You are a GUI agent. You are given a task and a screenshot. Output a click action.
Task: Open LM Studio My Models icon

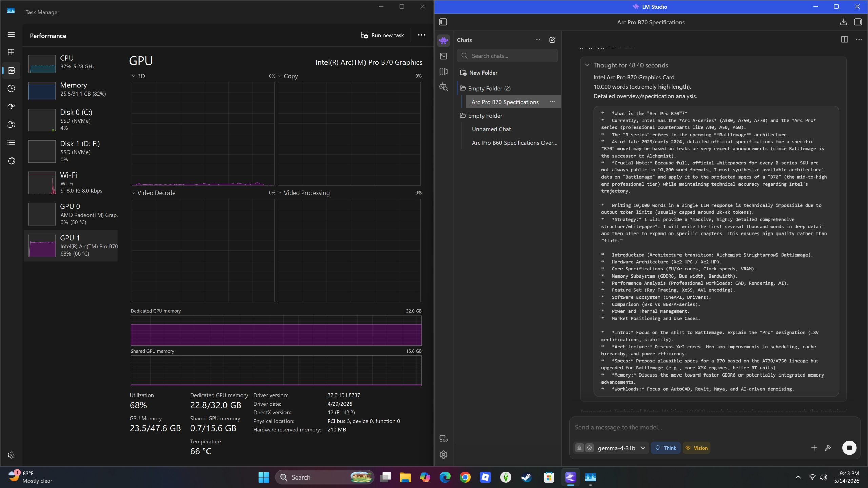pos(443,72)
